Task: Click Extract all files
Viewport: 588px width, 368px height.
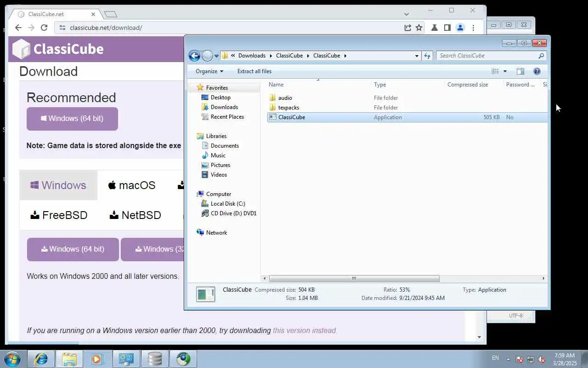Action: click(254, 71)
